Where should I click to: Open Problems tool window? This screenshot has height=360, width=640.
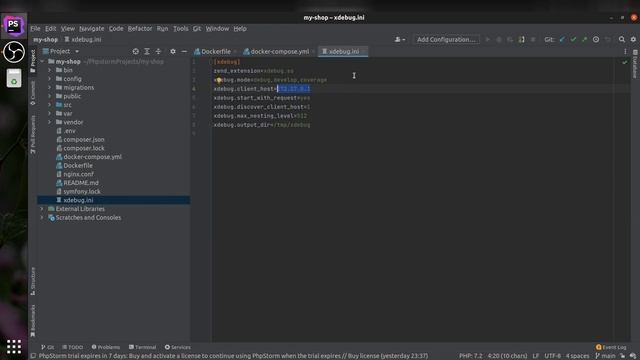pyautogui.click(x=106, y=347)
